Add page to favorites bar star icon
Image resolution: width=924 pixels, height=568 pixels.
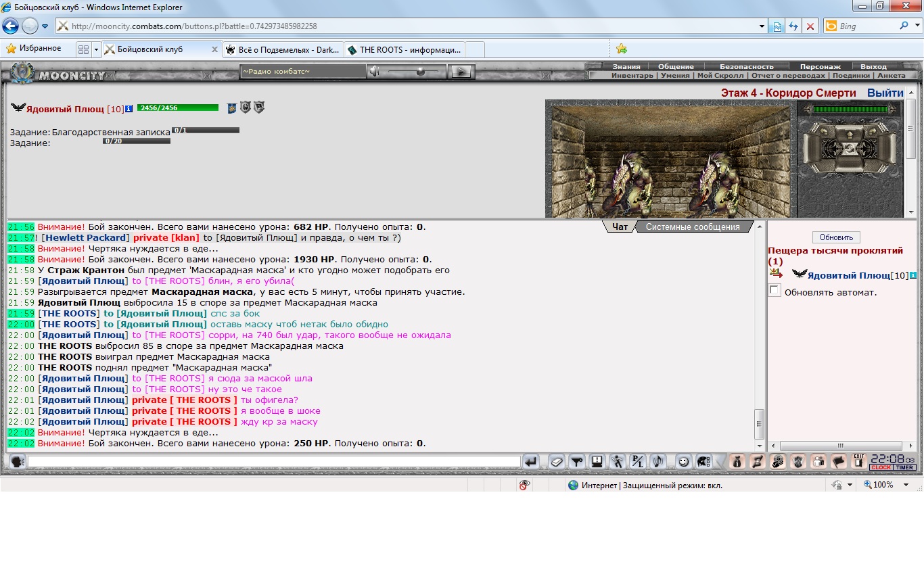622,49
